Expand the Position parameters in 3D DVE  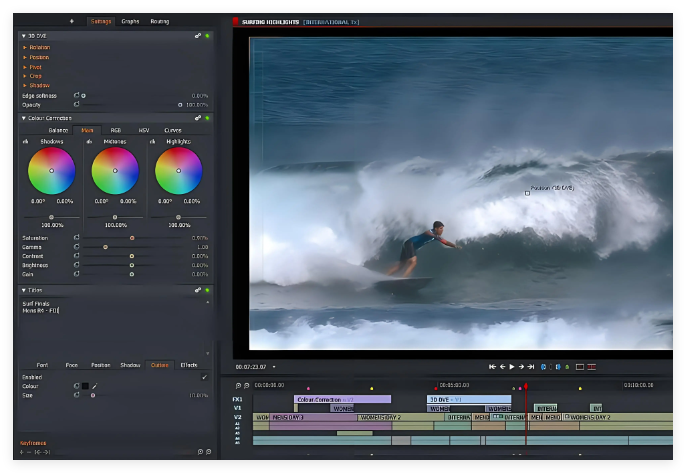click(25, 57)
